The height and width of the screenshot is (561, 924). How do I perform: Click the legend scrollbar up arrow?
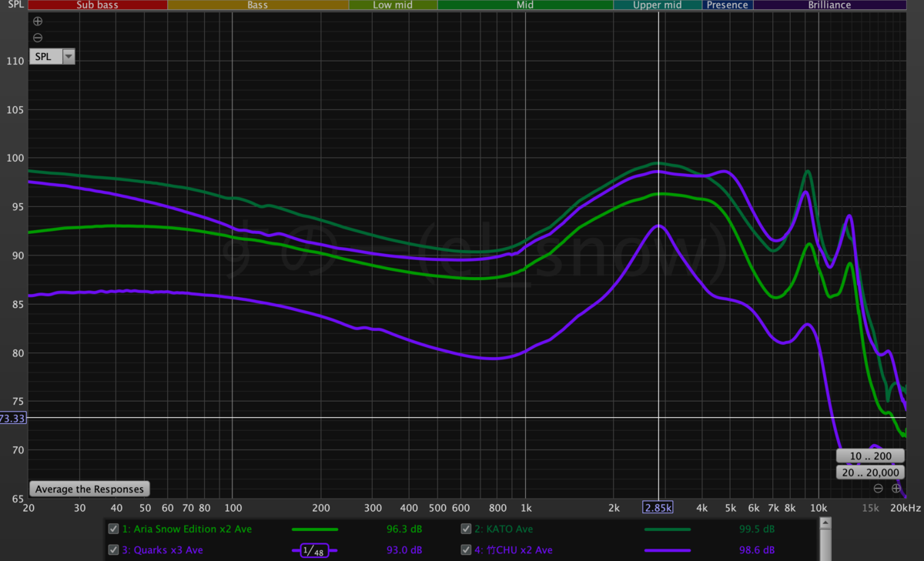825,524
